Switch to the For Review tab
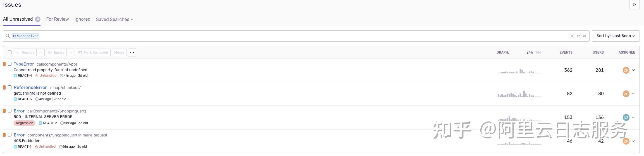The image size is (644, 156). pos(57,19)
